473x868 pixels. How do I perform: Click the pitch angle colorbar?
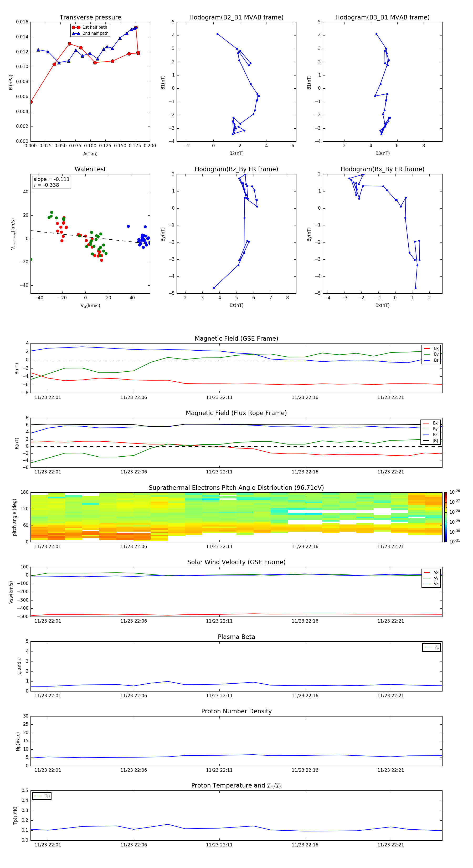[446, 517]
